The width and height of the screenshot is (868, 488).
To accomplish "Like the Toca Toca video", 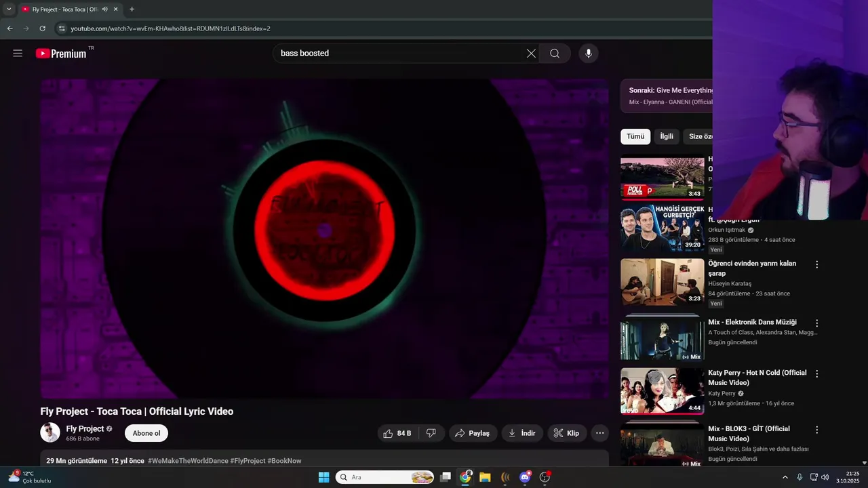I will pyautogui.click(x=398, y=433).
